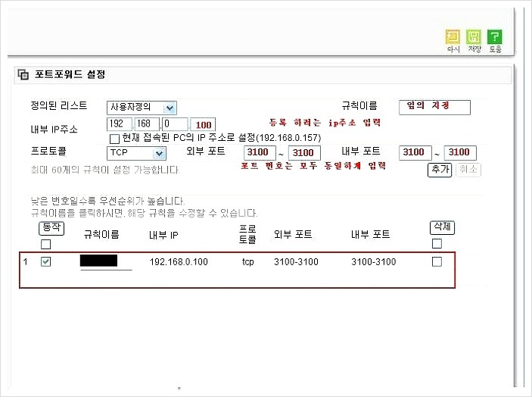
Task: Toggle the select-all checkbox under 삭제
Action: click(437, 243)
